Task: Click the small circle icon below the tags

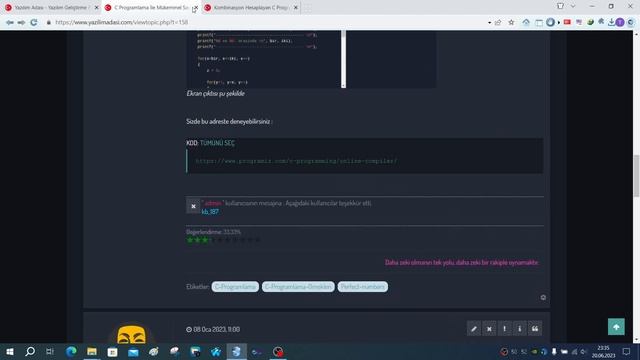Action: tap(543, 298)
